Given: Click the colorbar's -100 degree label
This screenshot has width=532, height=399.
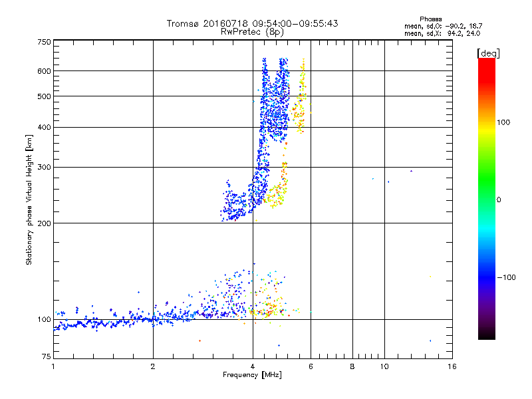Looking at the screenshot, I should coord(506,277).
